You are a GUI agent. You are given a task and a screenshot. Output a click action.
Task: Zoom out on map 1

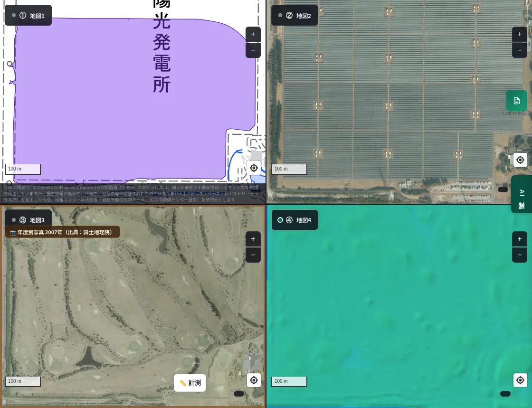(x=253, y=50)
